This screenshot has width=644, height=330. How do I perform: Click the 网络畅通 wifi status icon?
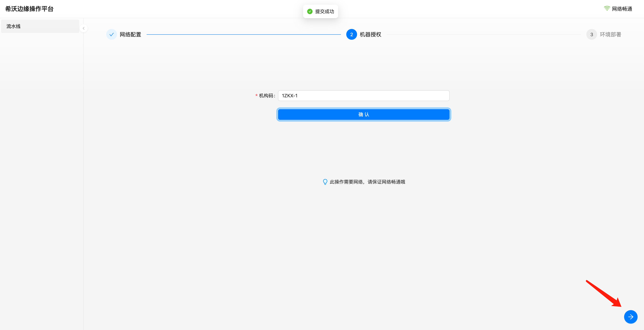tap(607, 8)
